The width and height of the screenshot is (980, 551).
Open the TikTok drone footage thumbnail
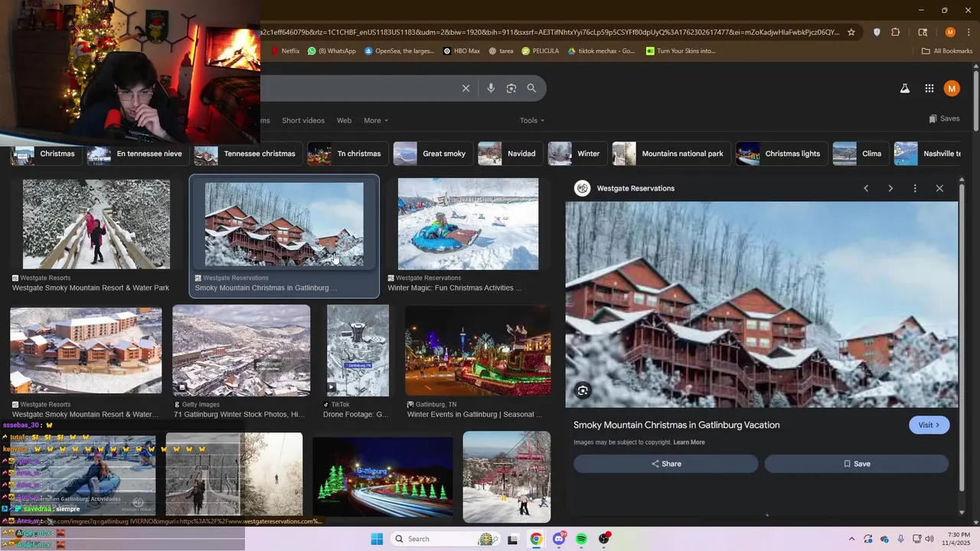tap(358, 350)
